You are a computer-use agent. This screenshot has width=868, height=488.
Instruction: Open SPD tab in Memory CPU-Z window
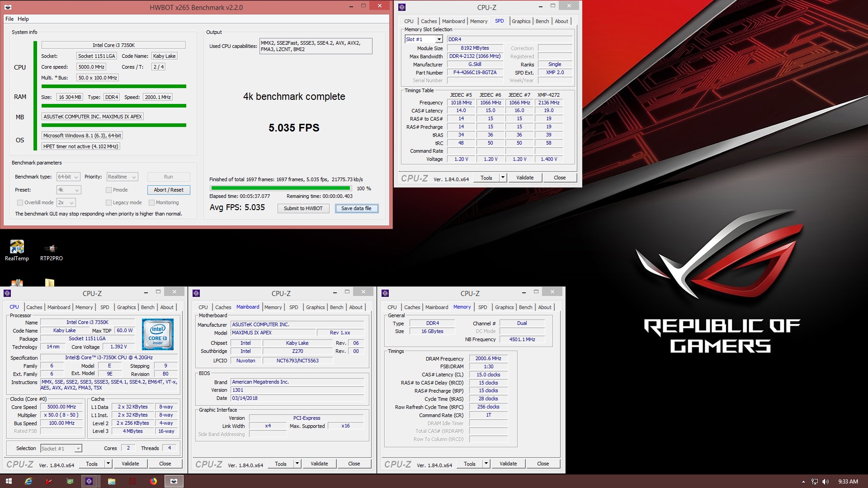pyautogui.click(x=483, y=307)
